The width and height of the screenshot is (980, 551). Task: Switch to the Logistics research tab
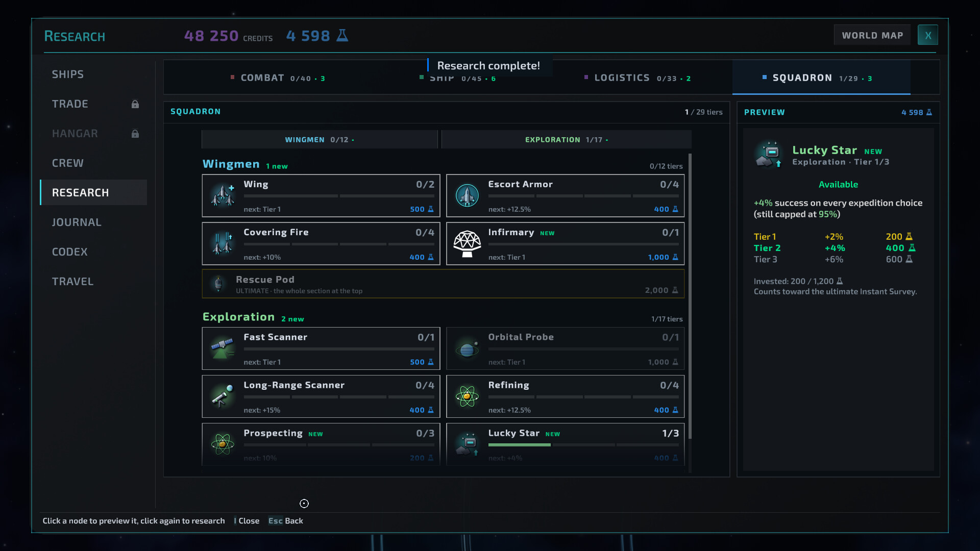[x=638, y=78]
